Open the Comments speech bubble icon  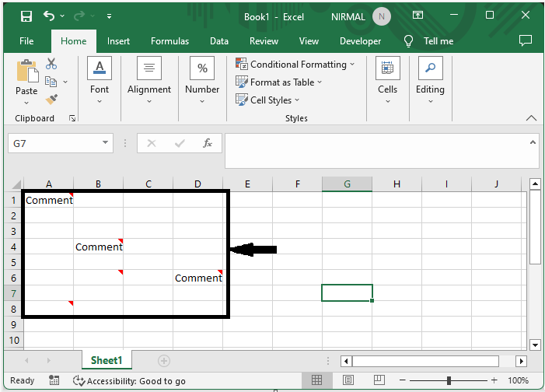point(526,40)
